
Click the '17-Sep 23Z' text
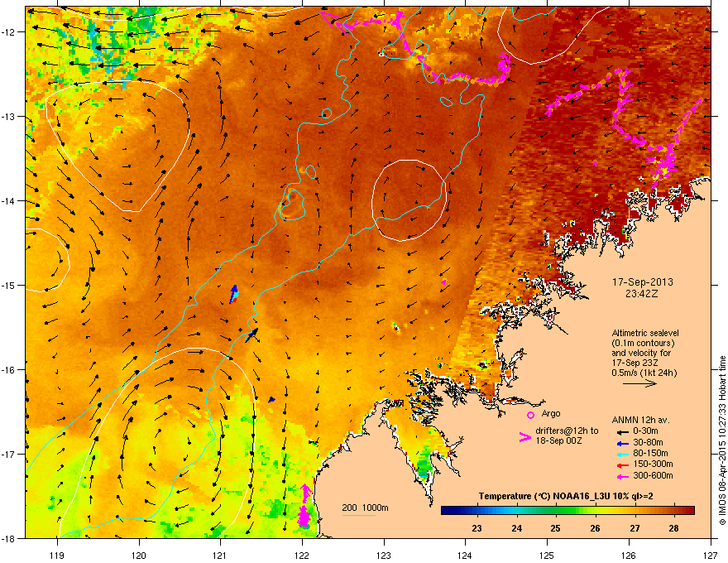[x=635, y=363]
